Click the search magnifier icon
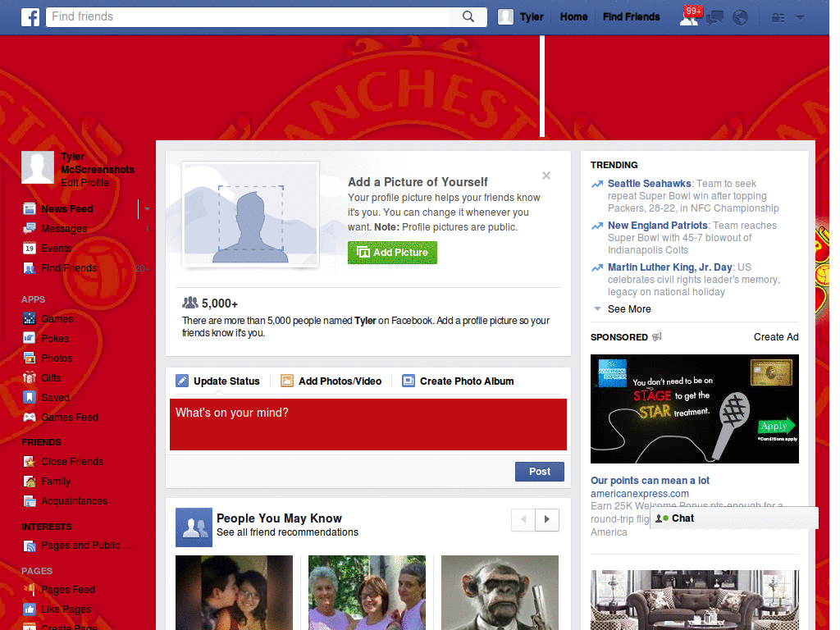This screenshot has height=630, width=840. 468,16
